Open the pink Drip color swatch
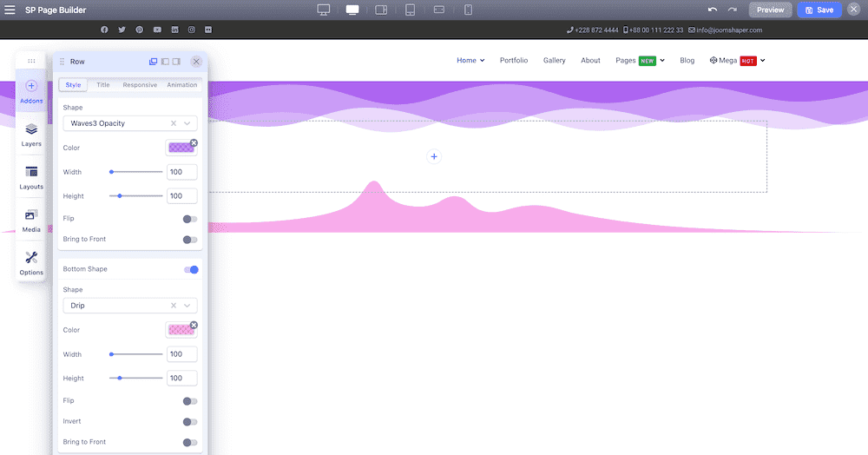Image resolution: width=868 pixels, height=455 pixels. click(181, 330)
